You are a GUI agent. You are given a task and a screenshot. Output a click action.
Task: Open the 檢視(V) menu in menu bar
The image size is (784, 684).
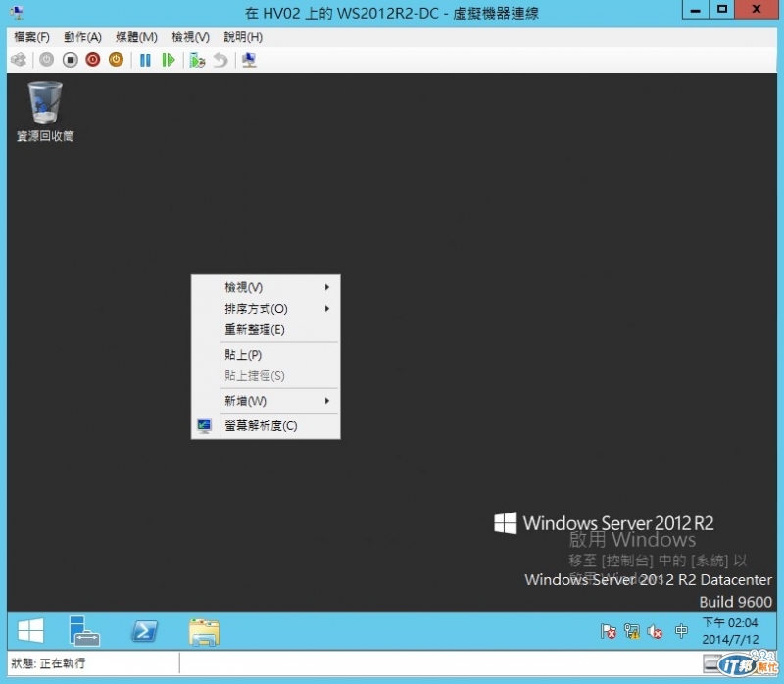tap(190, 37)
